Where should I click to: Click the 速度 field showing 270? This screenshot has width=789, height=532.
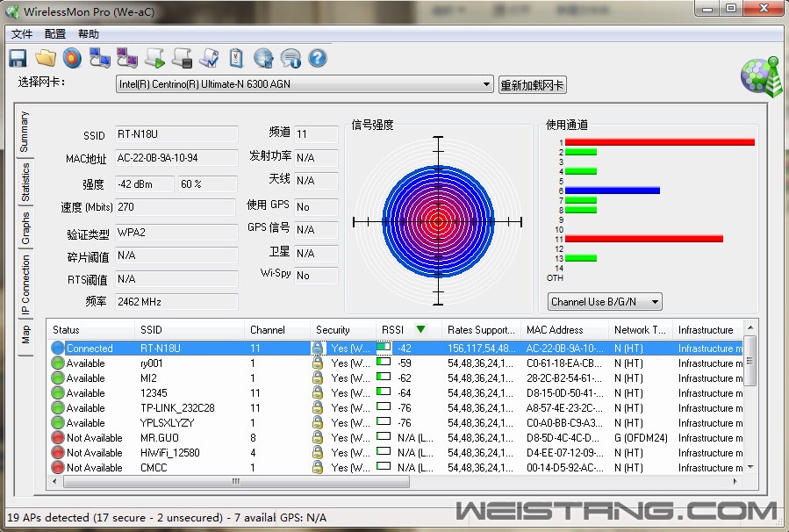176,207
